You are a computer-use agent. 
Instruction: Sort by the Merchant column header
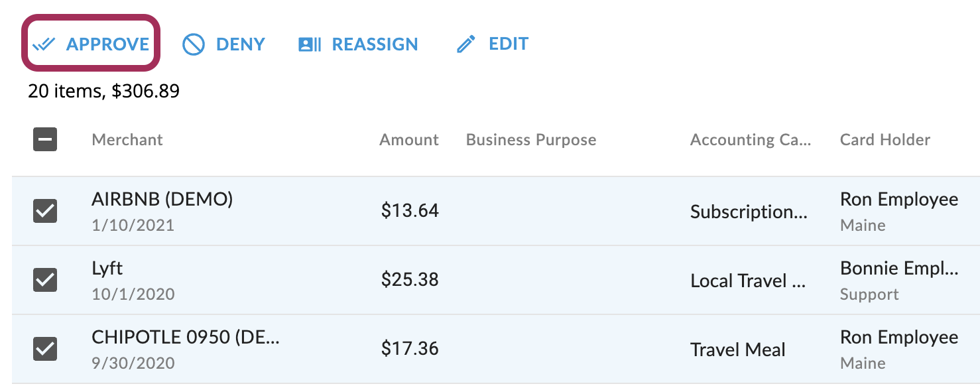[x=127, y=139]
